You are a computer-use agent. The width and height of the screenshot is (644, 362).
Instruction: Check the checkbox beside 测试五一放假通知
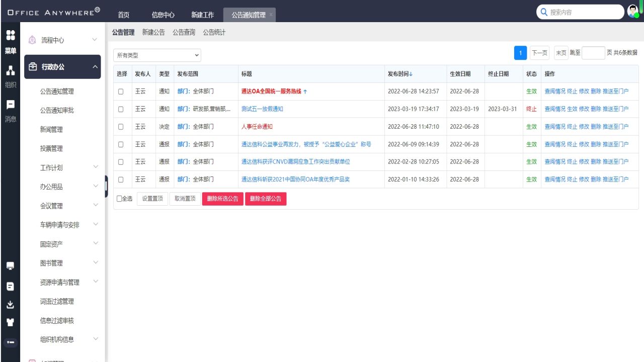[120, 109]
